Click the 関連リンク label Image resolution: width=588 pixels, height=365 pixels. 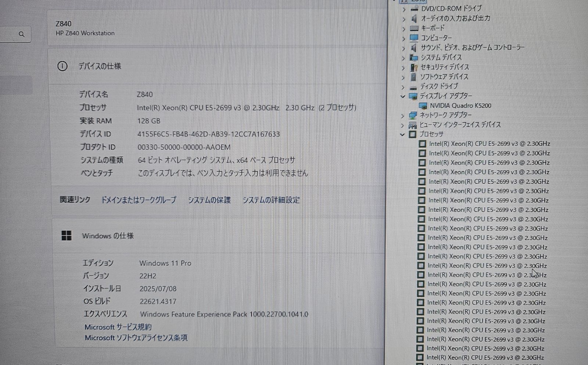click(75, 200)
